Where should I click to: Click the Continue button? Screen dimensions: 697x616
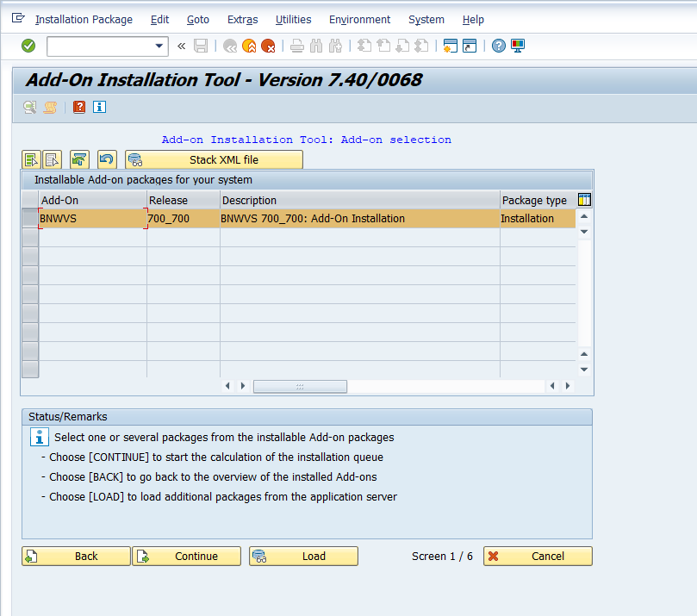coord(186,556)
